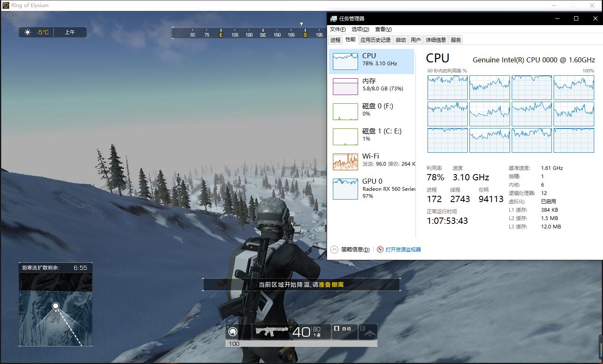603x364 pixels.
Task: Click the Ring of Elysium title icon
Action: pyautogui.click(x=6, y=5)
